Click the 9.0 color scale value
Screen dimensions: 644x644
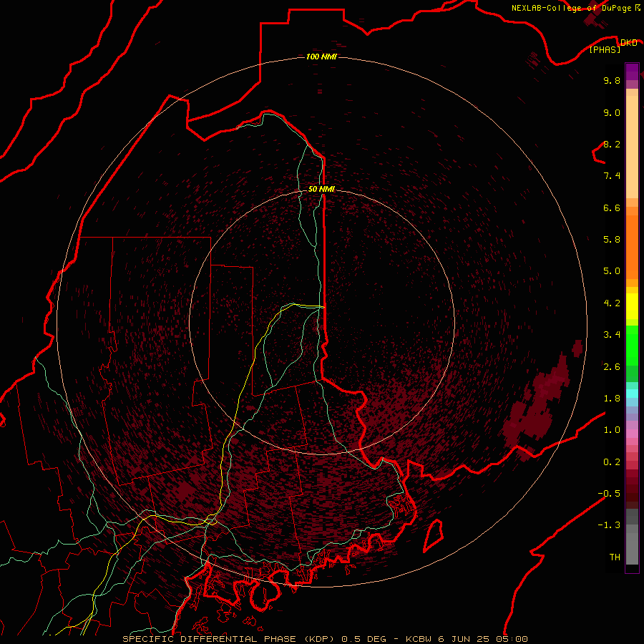click(612, 112)
